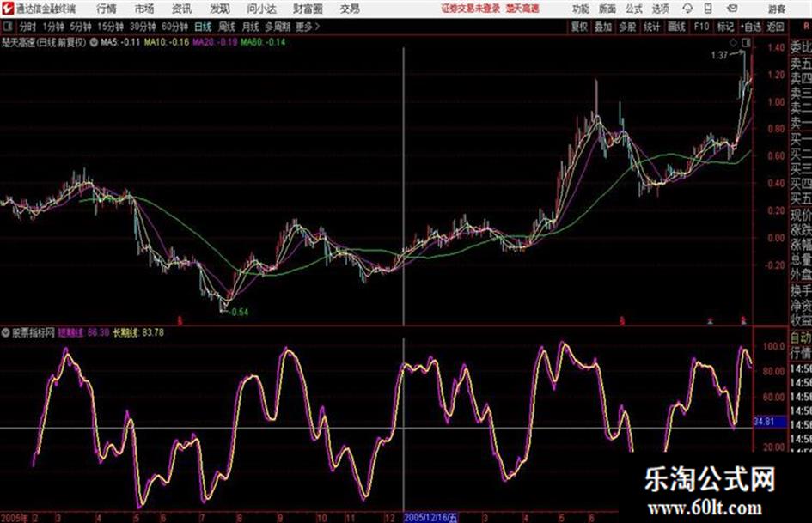The width and height of the screenshot is (812, 523).
Task: Click the 标记 mark toolbar button
Action: 725,27
